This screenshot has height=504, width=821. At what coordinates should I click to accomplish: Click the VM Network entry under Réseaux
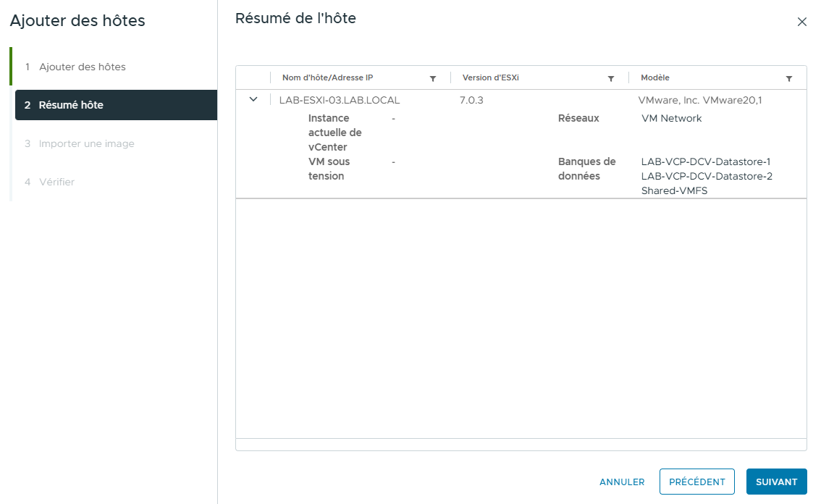click(x=672, y=118)
